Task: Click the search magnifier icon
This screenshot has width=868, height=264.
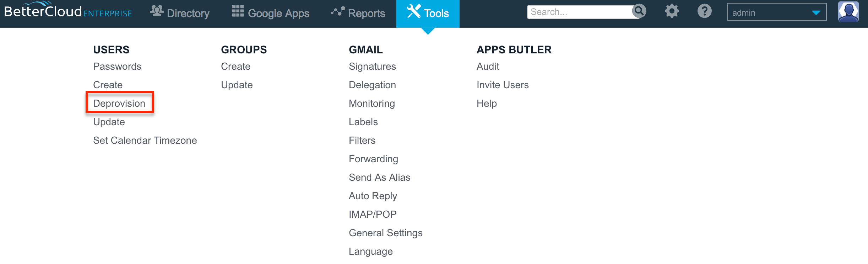Action: click(639, 11)
